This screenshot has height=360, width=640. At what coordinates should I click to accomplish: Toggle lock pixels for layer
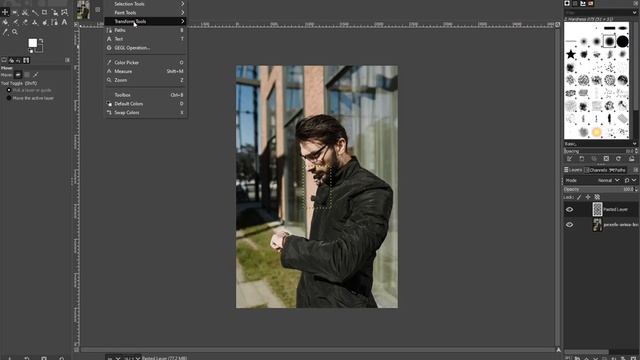coord(579,197)
